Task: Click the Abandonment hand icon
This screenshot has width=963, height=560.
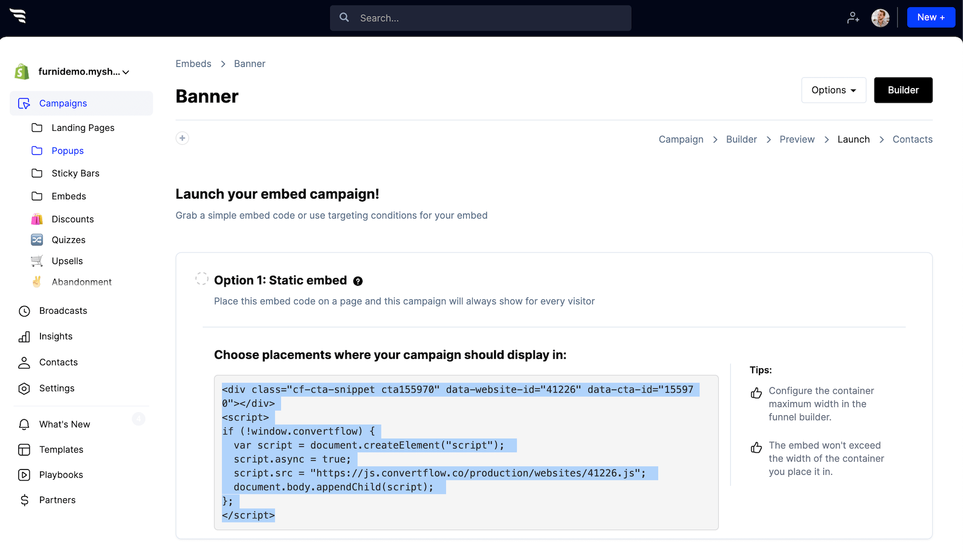Action: pyautogui.click(x=37, y=281)
